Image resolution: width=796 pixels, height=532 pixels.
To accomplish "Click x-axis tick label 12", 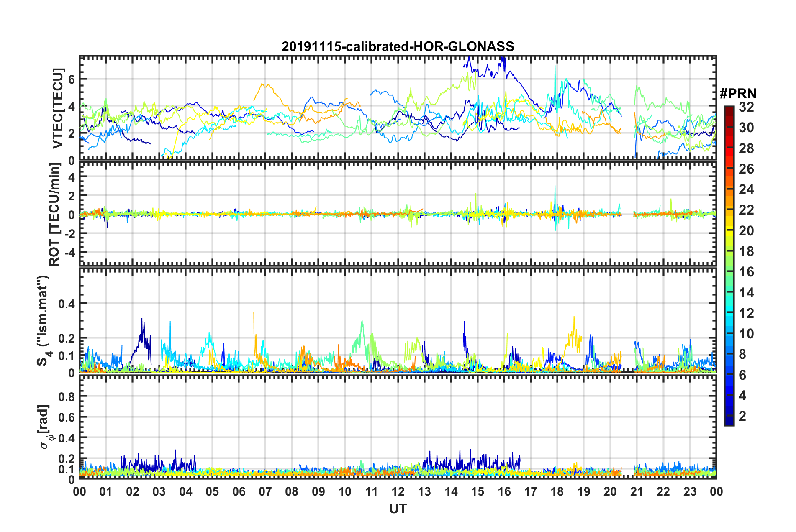I will click(x=398, y=491).
